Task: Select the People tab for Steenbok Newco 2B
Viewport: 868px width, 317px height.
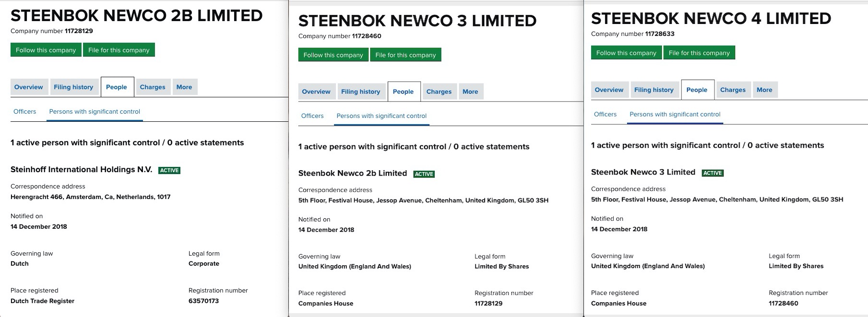Action: click(x=117, y=87)
